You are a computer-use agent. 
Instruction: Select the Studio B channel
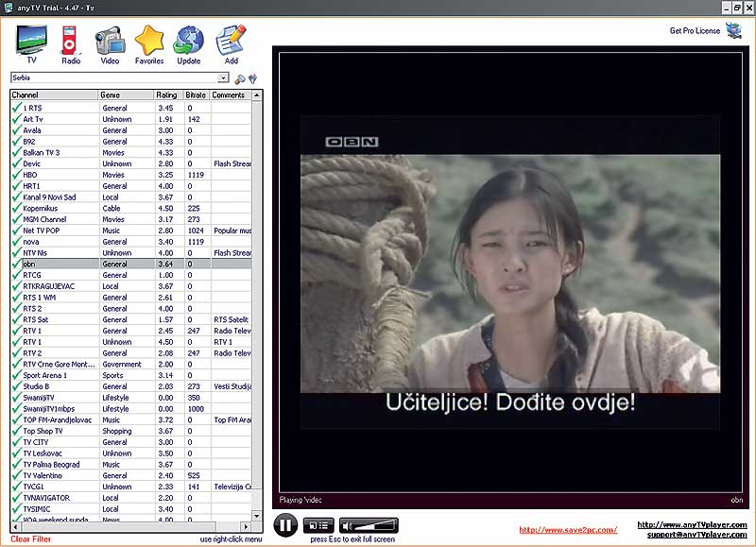[x=130, y=386]
